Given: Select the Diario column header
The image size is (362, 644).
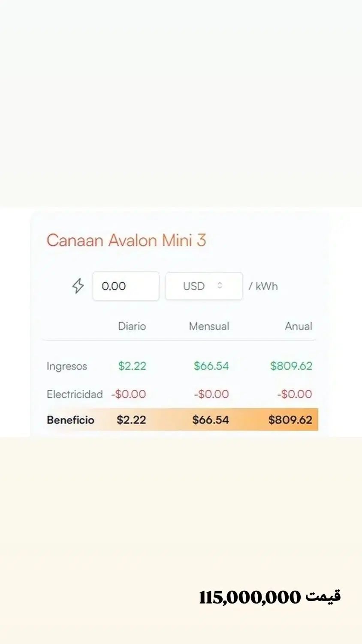Looking at the screenshot, I should [132, 326].
